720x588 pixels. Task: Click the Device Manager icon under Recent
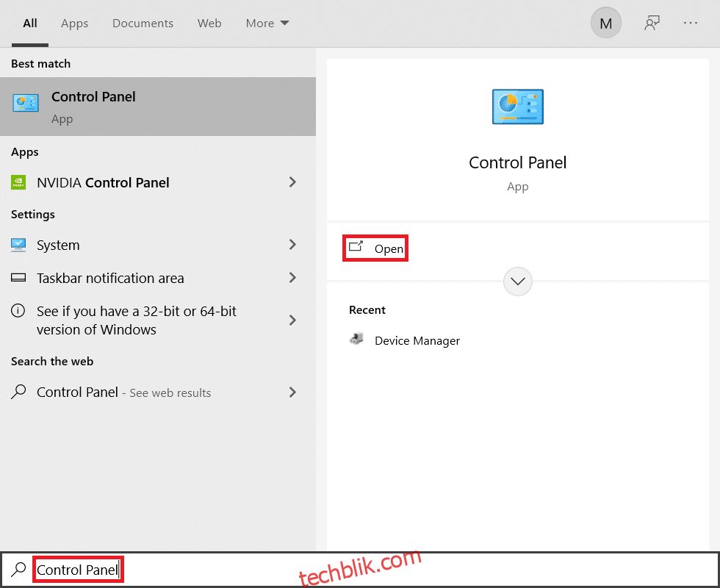click(x=356, y=339)
